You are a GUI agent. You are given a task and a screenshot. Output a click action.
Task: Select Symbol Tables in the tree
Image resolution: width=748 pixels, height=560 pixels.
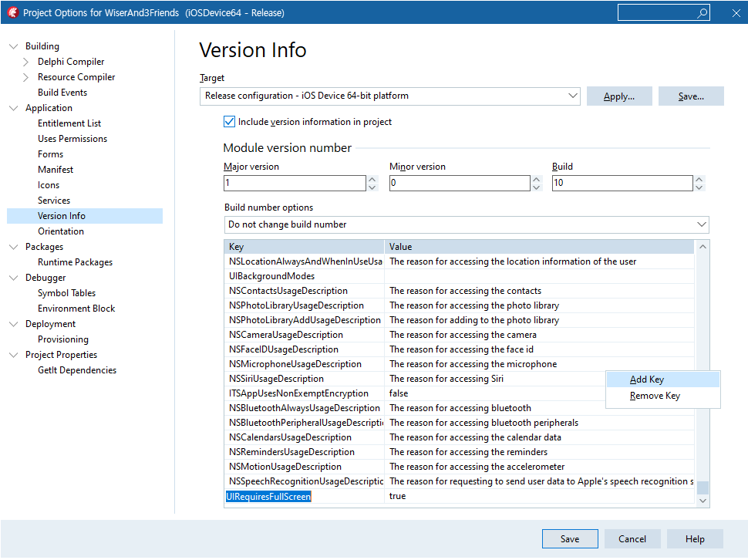coord(67,293)
